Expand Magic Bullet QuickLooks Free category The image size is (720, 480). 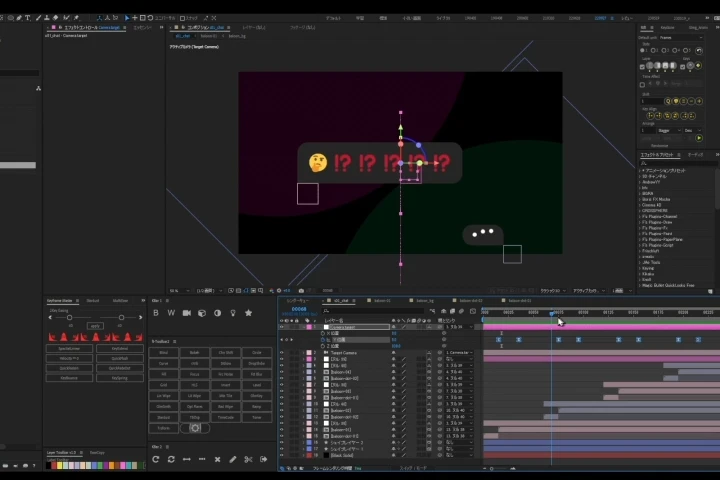pos(640,285)
